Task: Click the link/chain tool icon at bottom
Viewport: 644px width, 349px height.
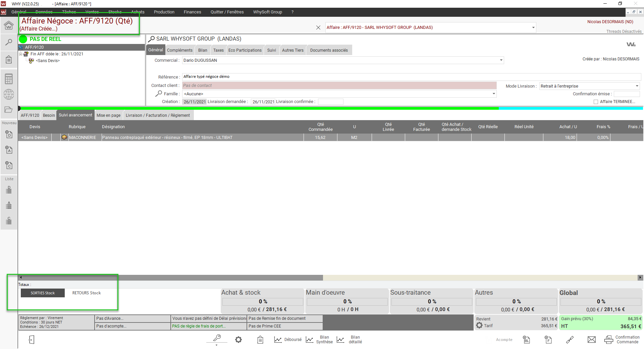Action: pyautogui.click(x=570, y=340)
